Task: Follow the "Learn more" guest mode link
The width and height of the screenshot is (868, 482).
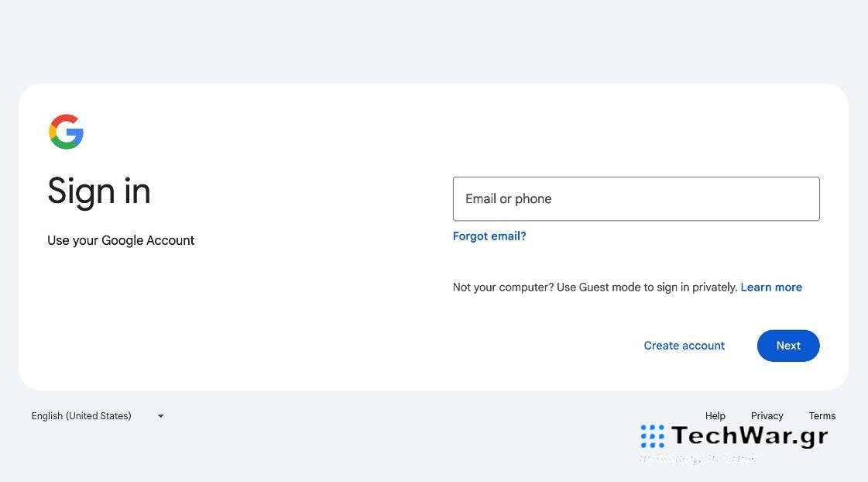Action: tap(771, 287)
